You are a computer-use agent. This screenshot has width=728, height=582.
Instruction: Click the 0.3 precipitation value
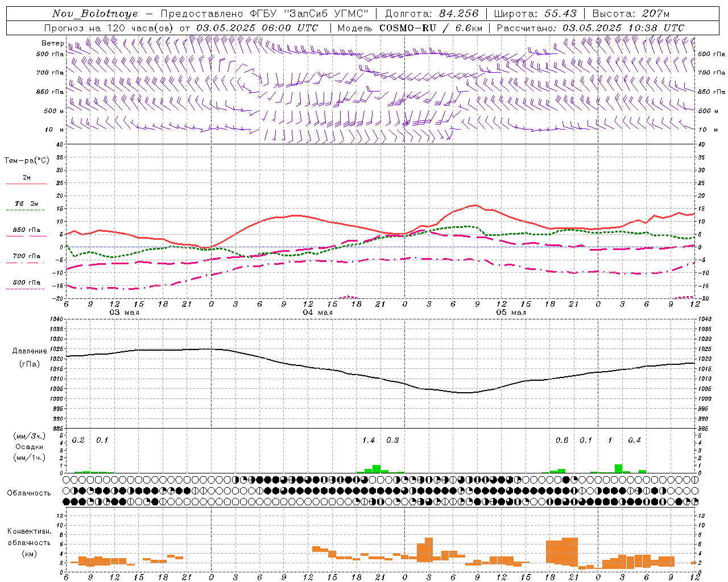pyautogui.click(x=392, y=440)
